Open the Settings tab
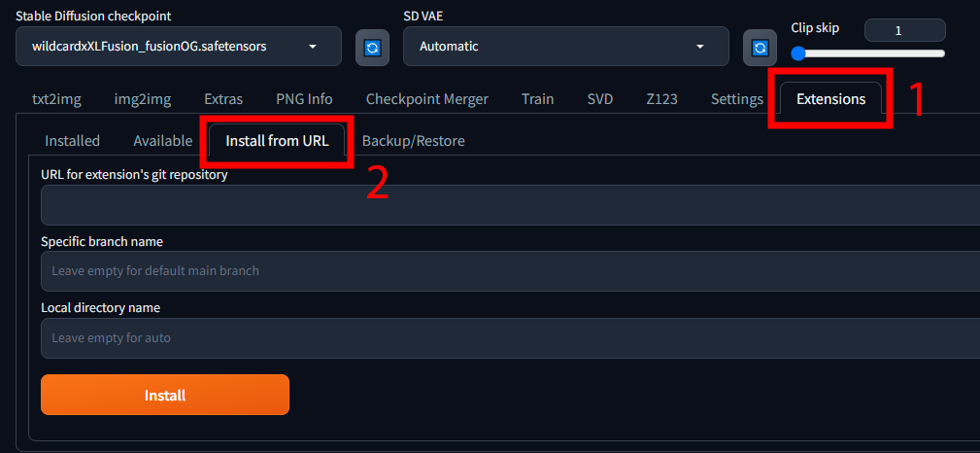The image size is (980, 453). (736, 99)
